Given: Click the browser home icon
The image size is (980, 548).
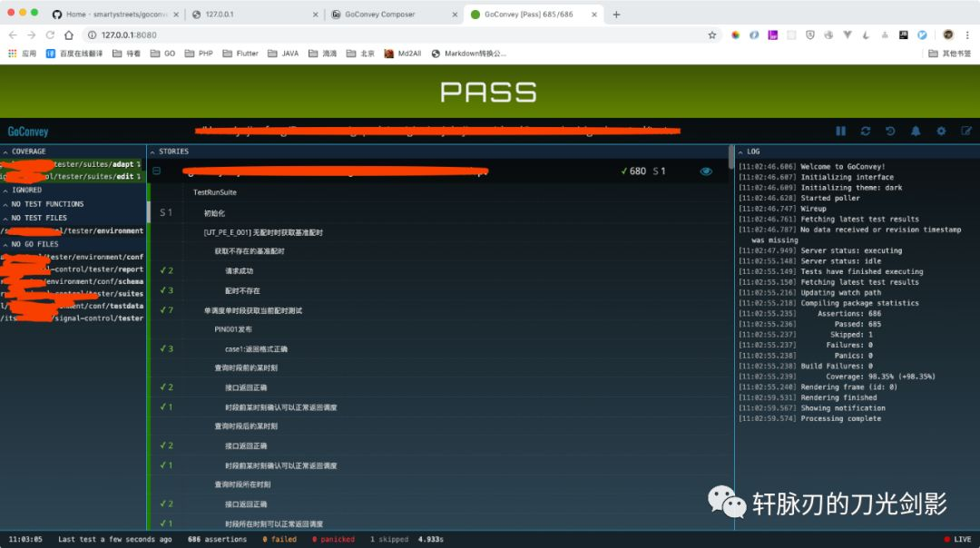Looking at the screenshot, I should (69, 35).
